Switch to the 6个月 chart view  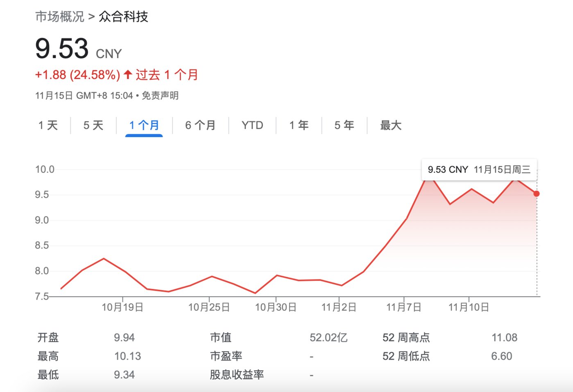pos(200,126)
